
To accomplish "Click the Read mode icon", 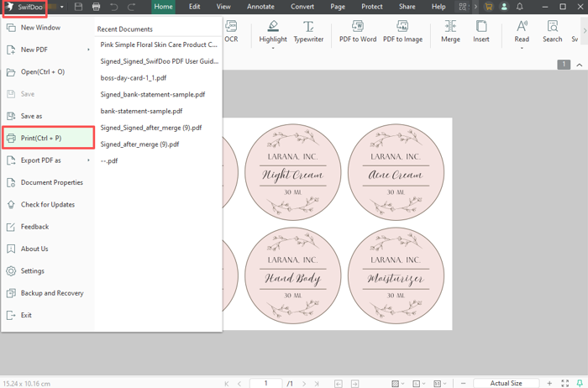I will pyautogui.click(x=522, y=27).
